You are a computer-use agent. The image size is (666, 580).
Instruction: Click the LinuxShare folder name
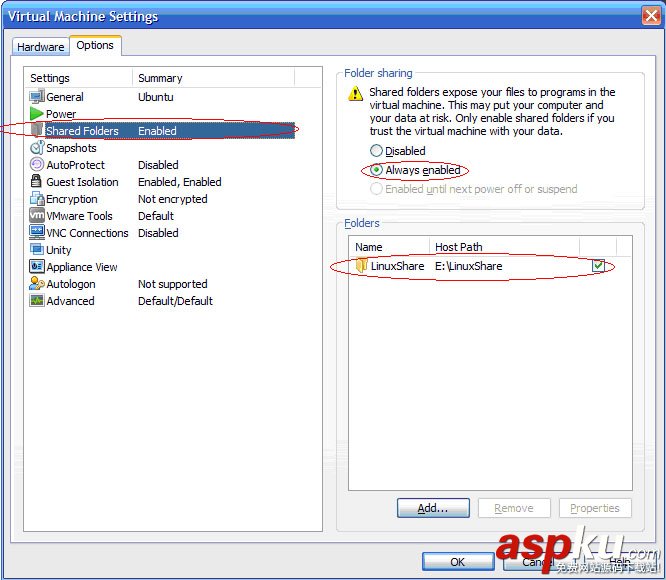click(x=398, y=266)
